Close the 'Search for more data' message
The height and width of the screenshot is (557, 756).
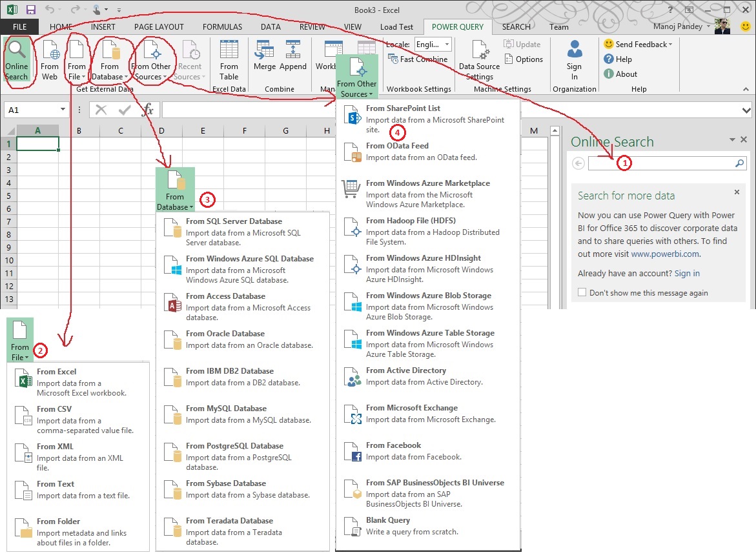[737, 192]
